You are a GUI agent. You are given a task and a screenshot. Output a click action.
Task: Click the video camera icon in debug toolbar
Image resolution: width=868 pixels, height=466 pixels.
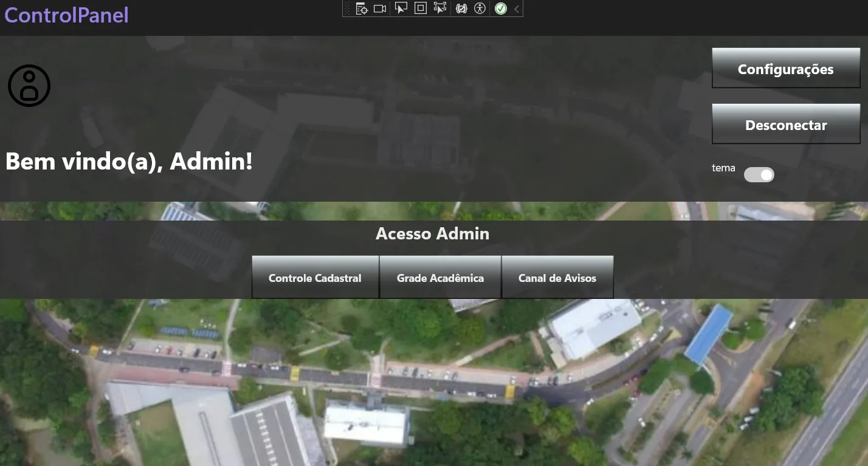tap(380, 9)
